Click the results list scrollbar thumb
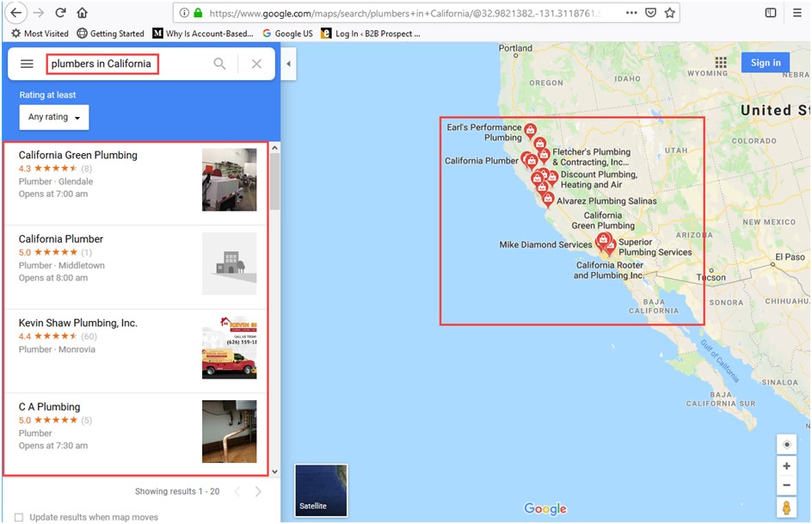Screen dimensions: 812x524 coord(274,182)
